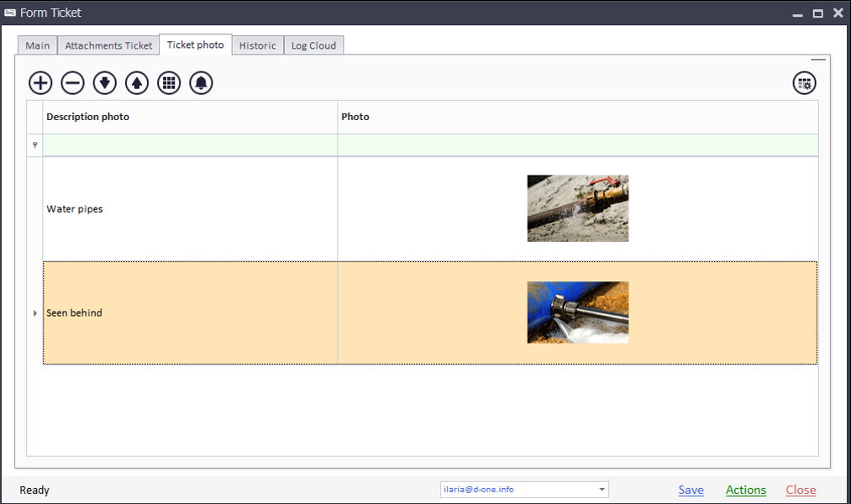
Task: Expand the user email dropdown
Action: click(x=601, y=490)
